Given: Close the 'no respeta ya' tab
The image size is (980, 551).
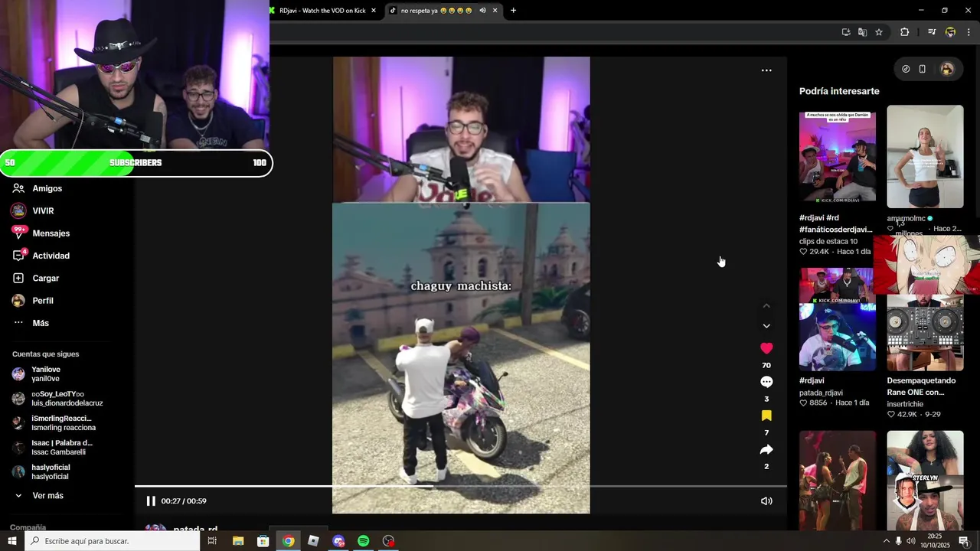Looking at the screenshot, I should pos(495,11).
